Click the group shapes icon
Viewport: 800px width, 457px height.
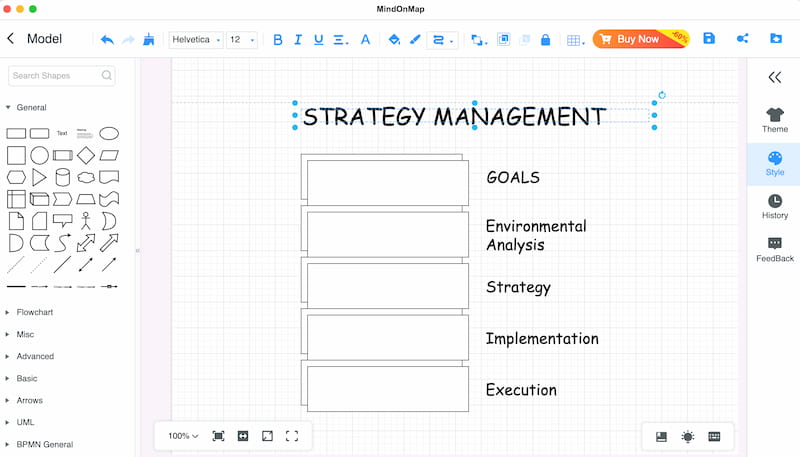504,39
